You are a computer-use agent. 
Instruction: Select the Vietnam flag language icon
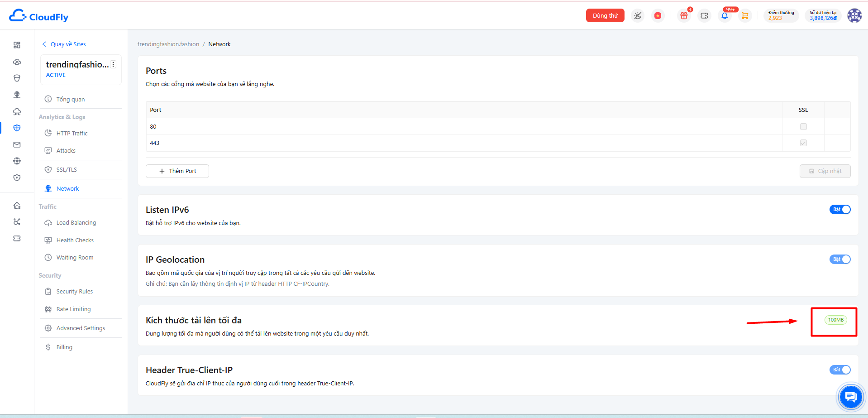coord(658,16)
